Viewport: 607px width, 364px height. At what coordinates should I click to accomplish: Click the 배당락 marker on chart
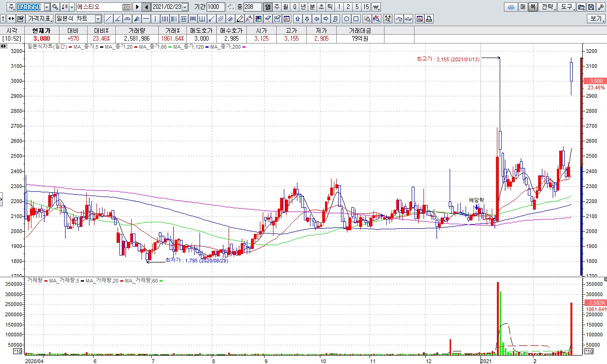476,200
